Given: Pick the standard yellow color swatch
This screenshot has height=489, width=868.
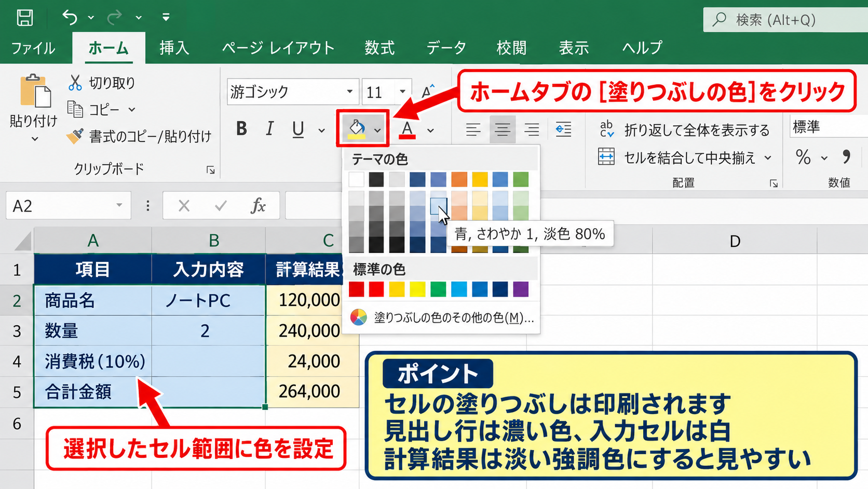Looking at the screenshot, I should tap(417, 289).
